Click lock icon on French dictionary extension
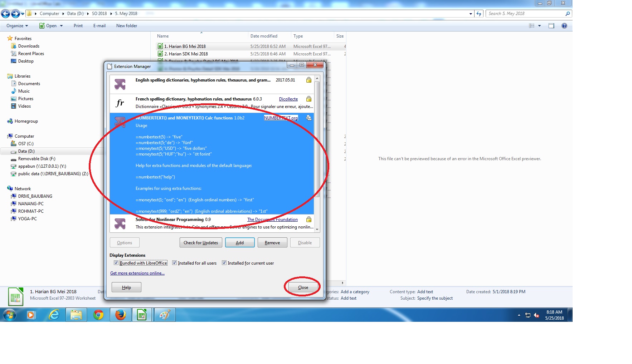Screen dimensions: 632x364 (309, 99)
